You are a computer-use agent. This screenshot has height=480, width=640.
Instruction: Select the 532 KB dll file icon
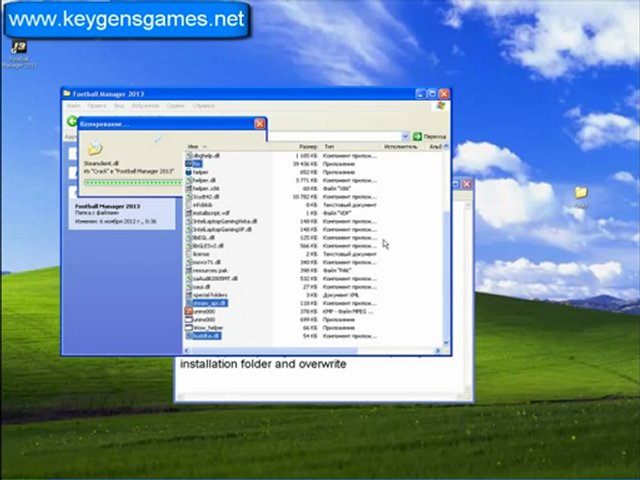[189, 279]
